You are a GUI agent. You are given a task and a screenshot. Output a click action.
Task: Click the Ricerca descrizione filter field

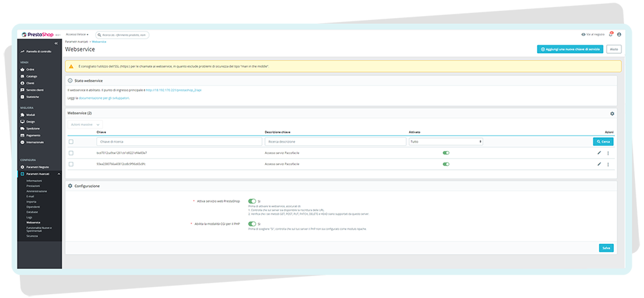point(336,142)
